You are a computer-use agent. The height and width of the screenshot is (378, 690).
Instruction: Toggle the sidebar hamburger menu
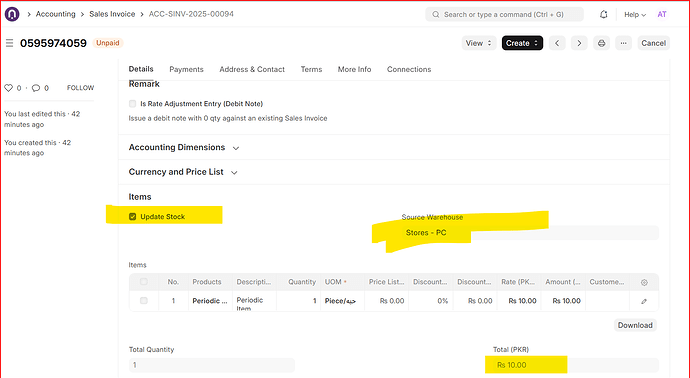(x=9, y=43)
